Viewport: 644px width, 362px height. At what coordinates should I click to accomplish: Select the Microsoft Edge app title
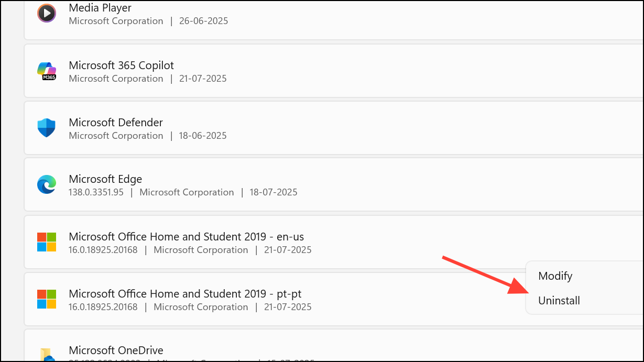[105, 180]
